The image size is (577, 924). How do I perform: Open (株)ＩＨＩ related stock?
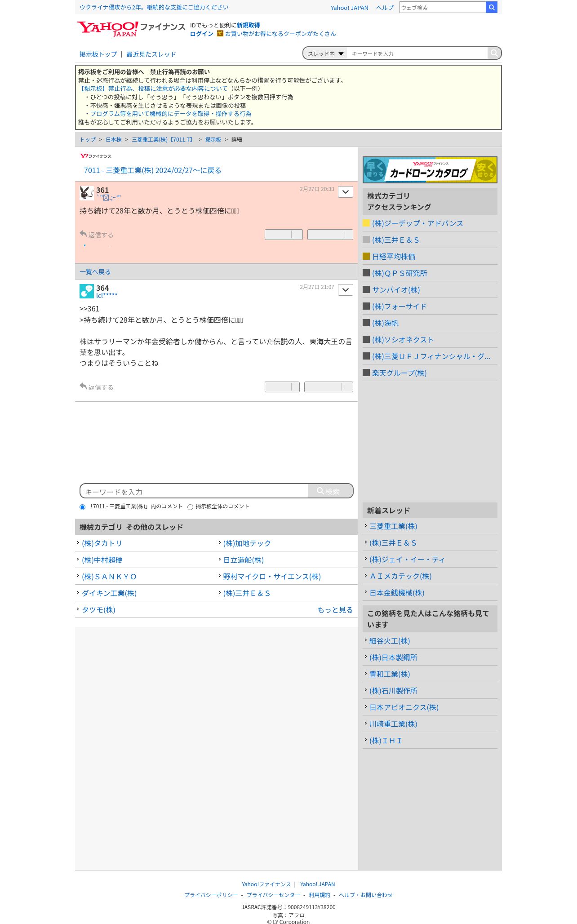pos(386,741)
